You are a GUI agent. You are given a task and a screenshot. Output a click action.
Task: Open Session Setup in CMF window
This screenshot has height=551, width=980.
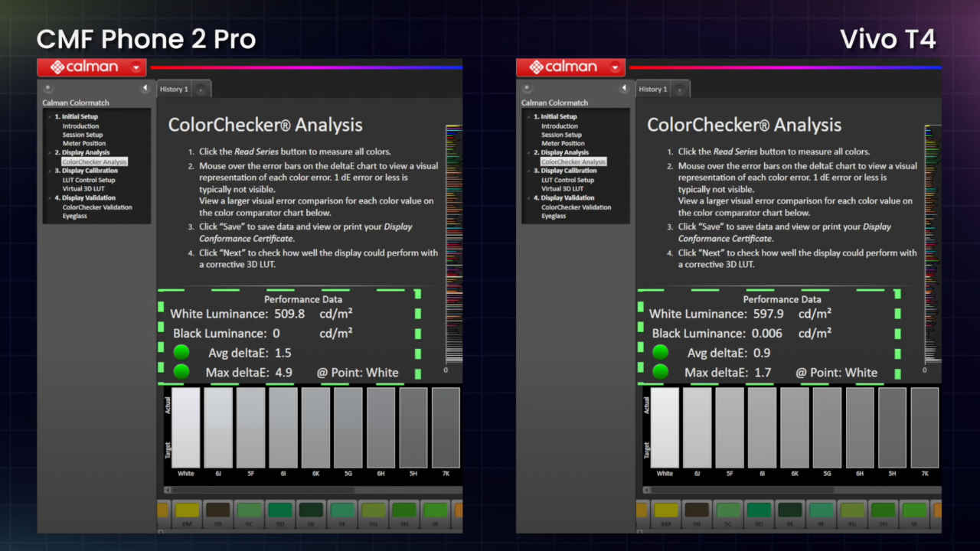(x=82, y=135)
